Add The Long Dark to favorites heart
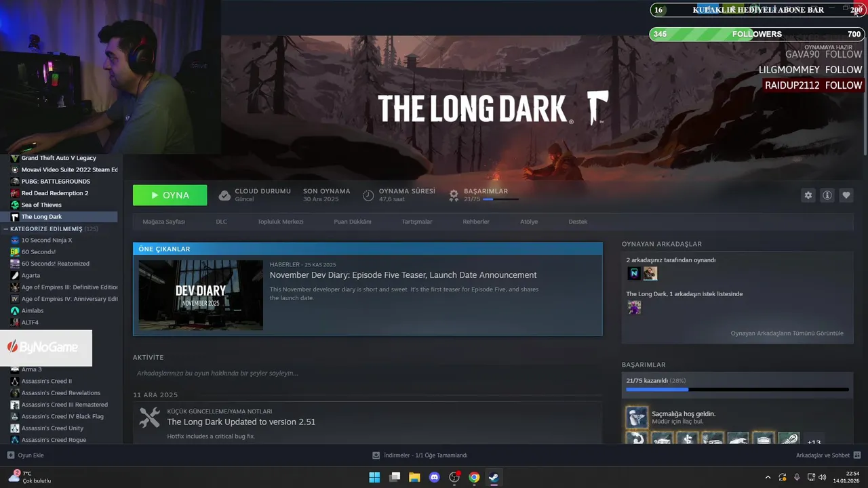This screenshot has width=868, height=488. click(846, 195)
